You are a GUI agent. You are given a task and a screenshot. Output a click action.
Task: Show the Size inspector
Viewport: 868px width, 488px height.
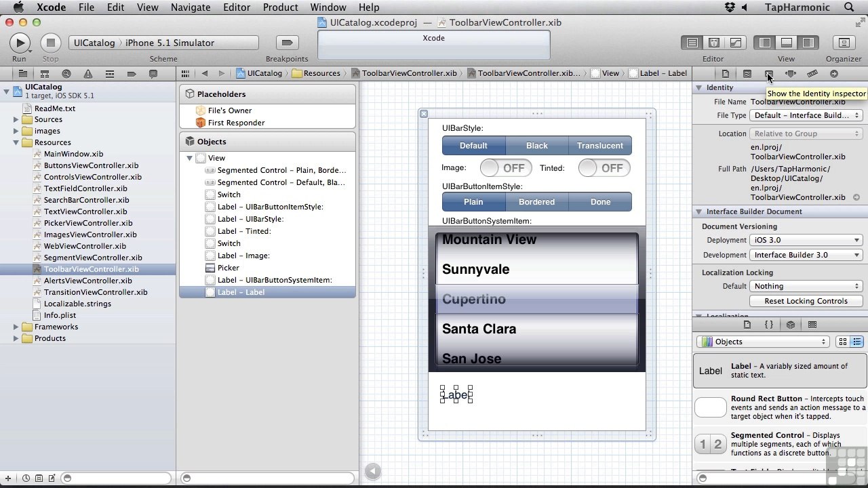coord(812,74)
